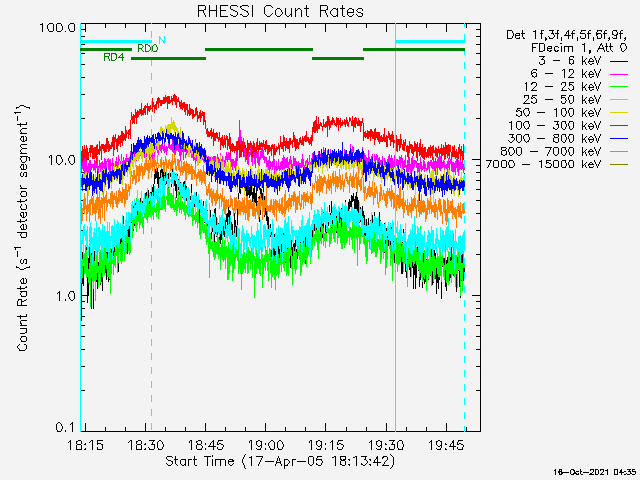
Task: Click the 'RD0' green label
Action: pyautogui.click(x=147, y=49)
